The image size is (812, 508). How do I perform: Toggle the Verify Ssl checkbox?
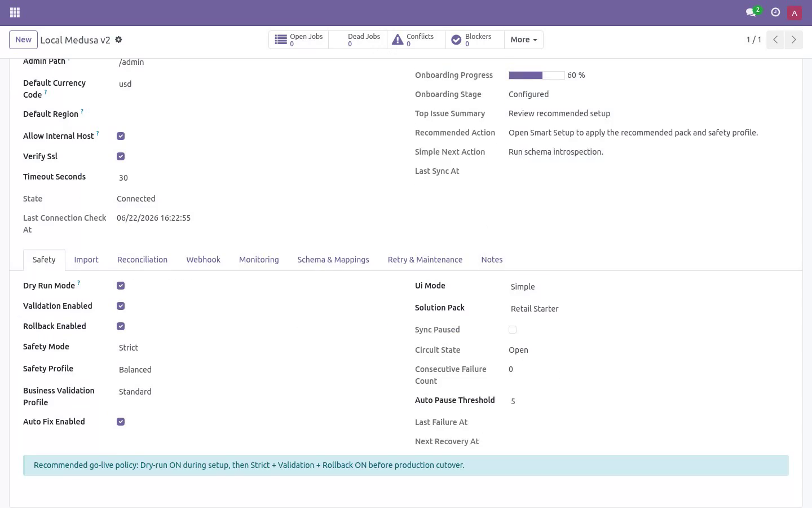pos(121,156)
